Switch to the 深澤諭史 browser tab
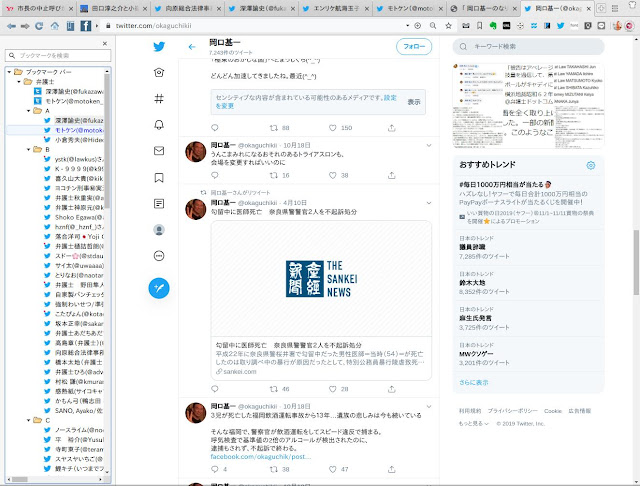640x486 pixels. (262, 8)
